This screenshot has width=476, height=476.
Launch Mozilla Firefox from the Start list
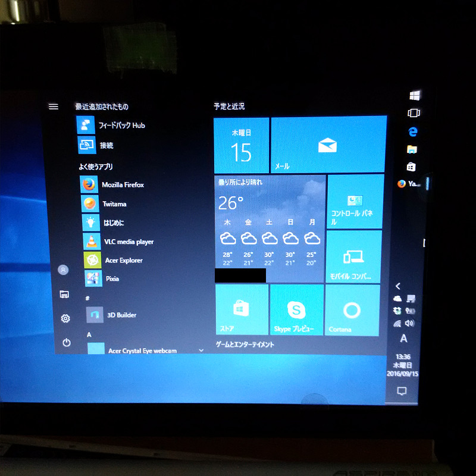tap(112, 184)
